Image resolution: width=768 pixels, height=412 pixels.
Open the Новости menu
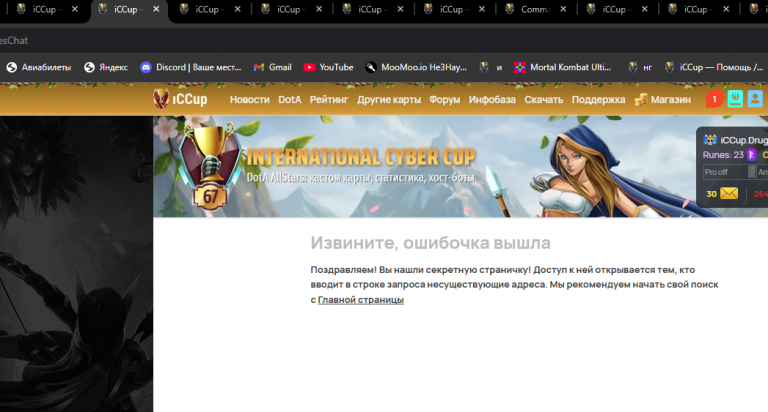pos(249,99)
